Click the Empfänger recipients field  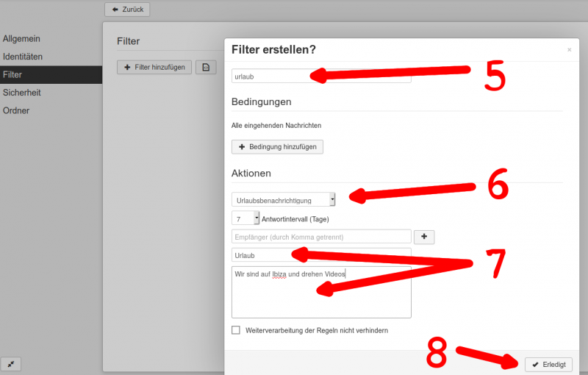(x=320, y=237)
